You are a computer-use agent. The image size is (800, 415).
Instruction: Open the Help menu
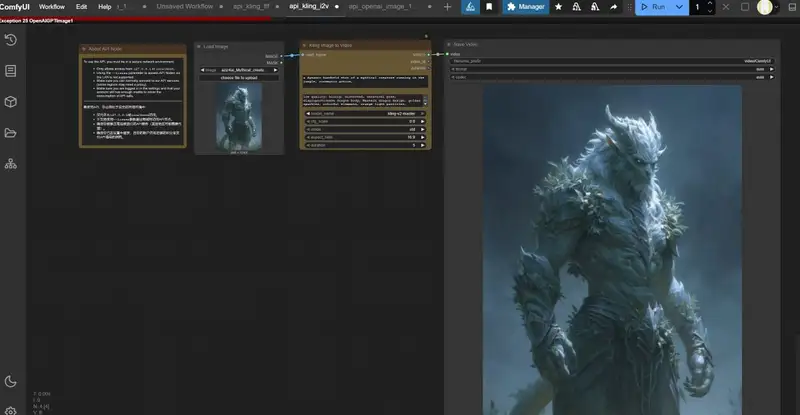105,7
